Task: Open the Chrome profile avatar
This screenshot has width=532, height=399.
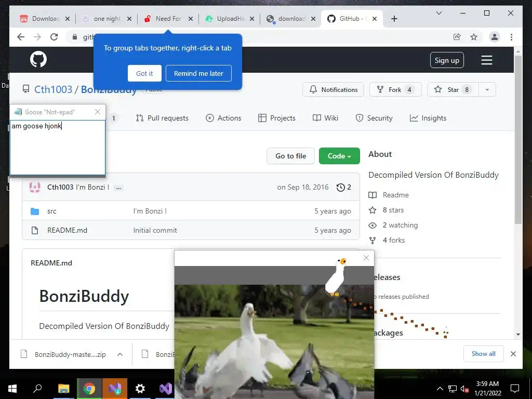Action: pos(495,37)
